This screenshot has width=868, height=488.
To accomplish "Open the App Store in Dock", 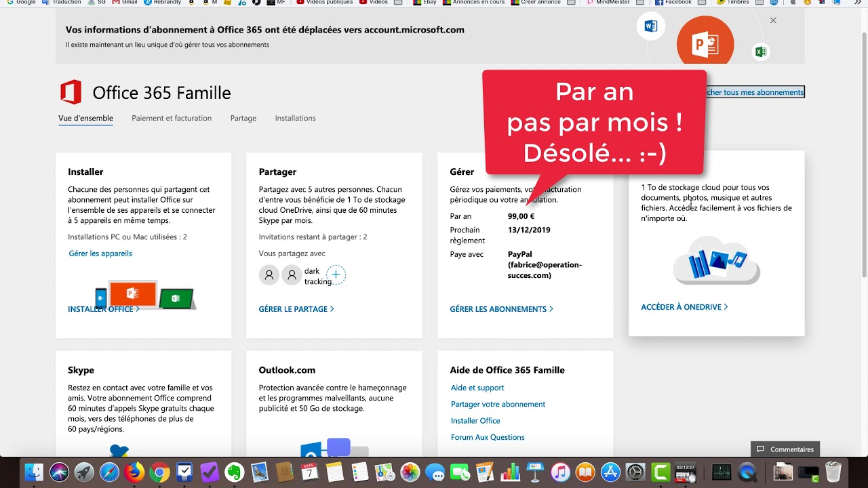I will (610, 472).
